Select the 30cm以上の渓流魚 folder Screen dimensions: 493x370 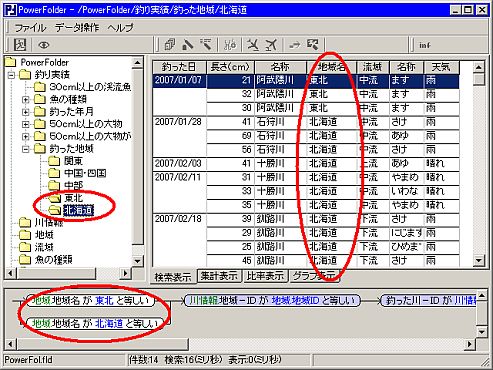[90, 87]
